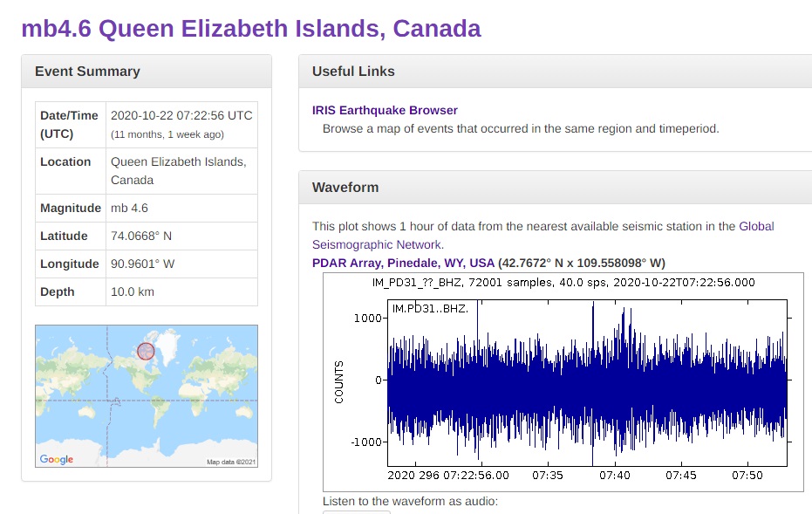Open the IRIS Earthquake Browser link
The image size is (812, 514).
pyautogui.click(x=385, y=110)
